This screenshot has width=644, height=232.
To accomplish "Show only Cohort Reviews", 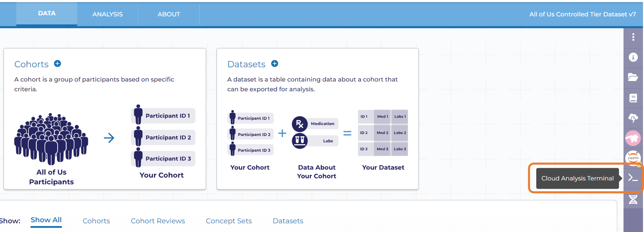I will coord(158,221).
